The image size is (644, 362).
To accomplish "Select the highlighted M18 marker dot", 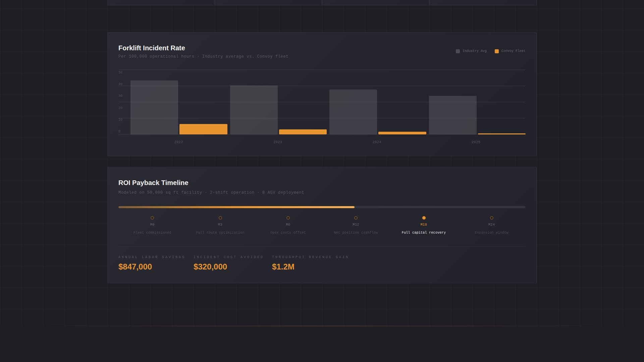I will pos(424,218).
